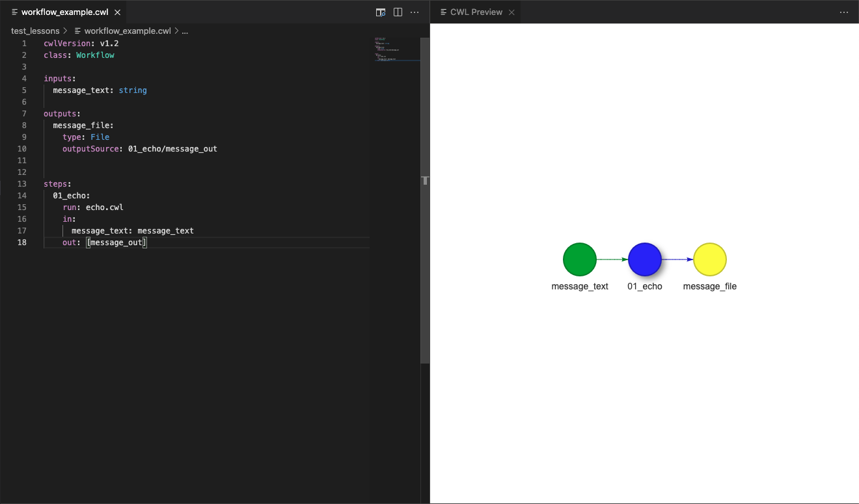This screenshot has height=504, width=859.
Task: Click the message_text label in the graph
Action: pyautogui.click(x=580, y=286)
